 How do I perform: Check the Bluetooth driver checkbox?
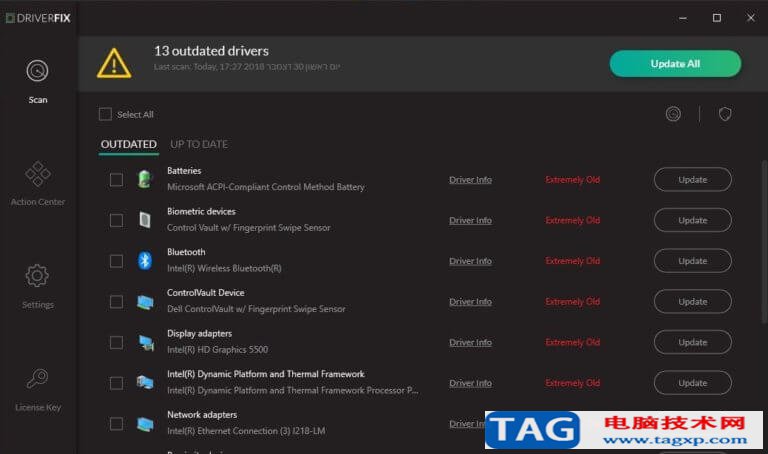point(116,261)
